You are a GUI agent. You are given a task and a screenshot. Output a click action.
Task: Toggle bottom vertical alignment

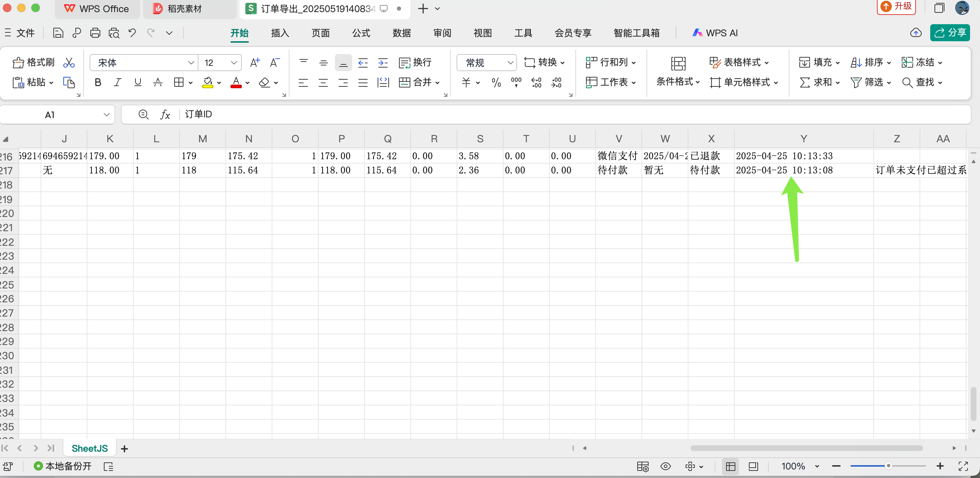click(343, 62)
